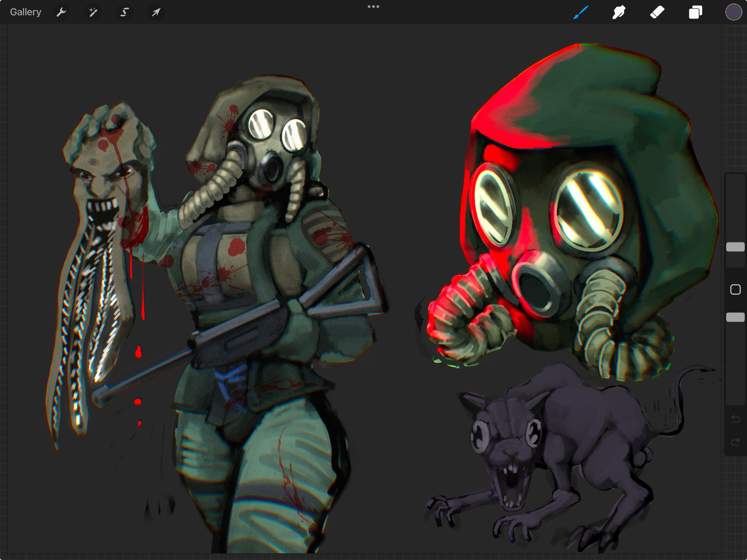Activate the Selection tool

tap(124, 12)
